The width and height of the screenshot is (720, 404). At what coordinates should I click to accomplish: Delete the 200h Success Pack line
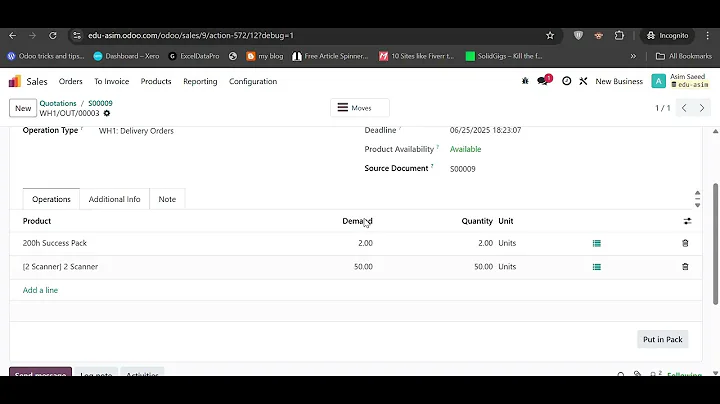pos(685,243)
